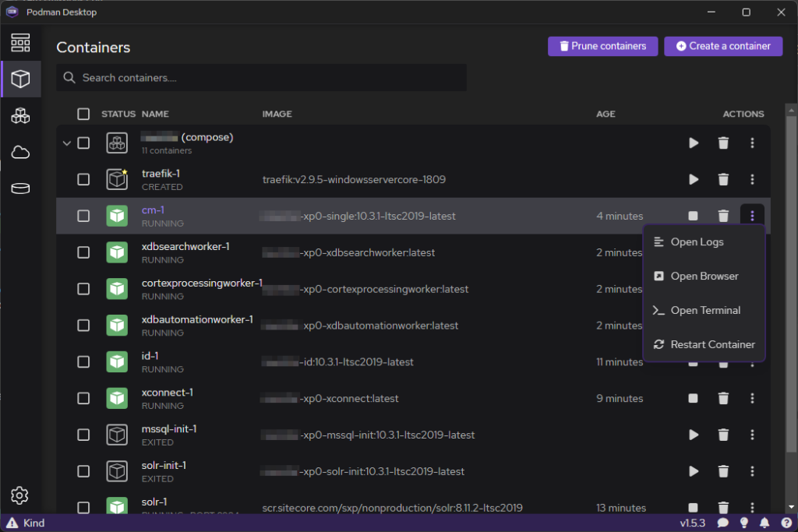Delete the cm-1 container
The height and width of the screenshot is (532, 798).
point(723,217)
